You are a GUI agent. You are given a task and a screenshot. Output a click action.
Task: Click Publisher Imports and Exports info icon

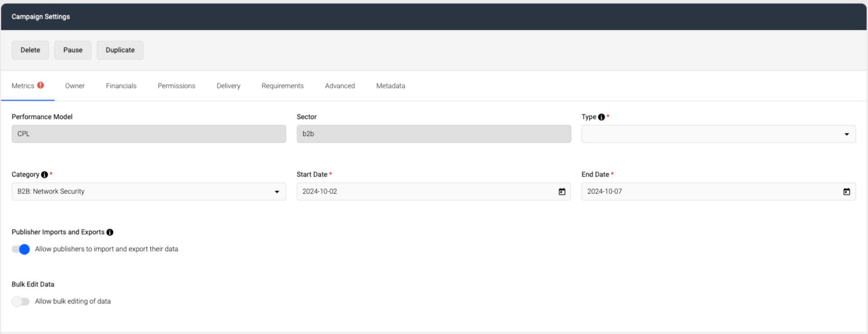[110, 232]
